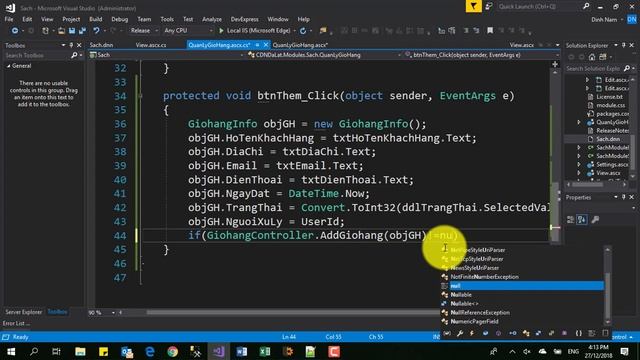640x360 pixels.
Task: Open the Analyze menu
Action: pyautogui.click(x=212, y=19)
